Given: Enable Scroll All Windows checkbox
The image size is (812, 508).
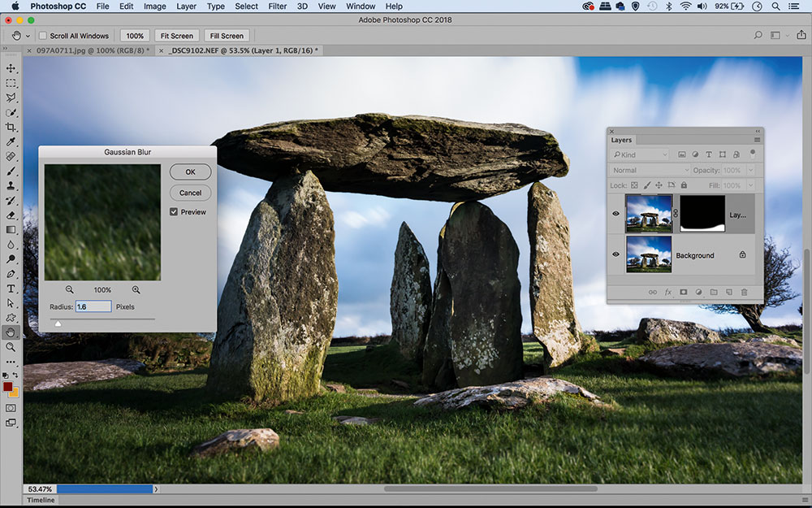Looking at the screenshot, I should (x=43, y=36).
